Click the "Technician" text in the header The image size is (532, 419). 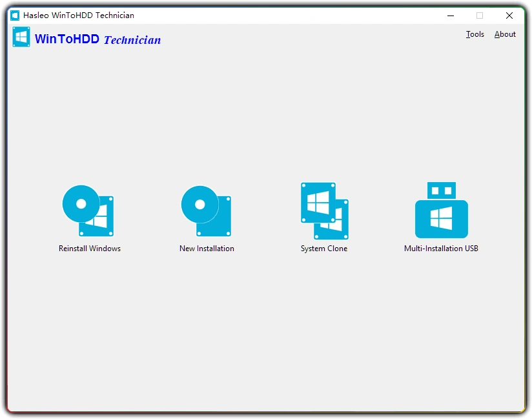[x=132, y=40]
